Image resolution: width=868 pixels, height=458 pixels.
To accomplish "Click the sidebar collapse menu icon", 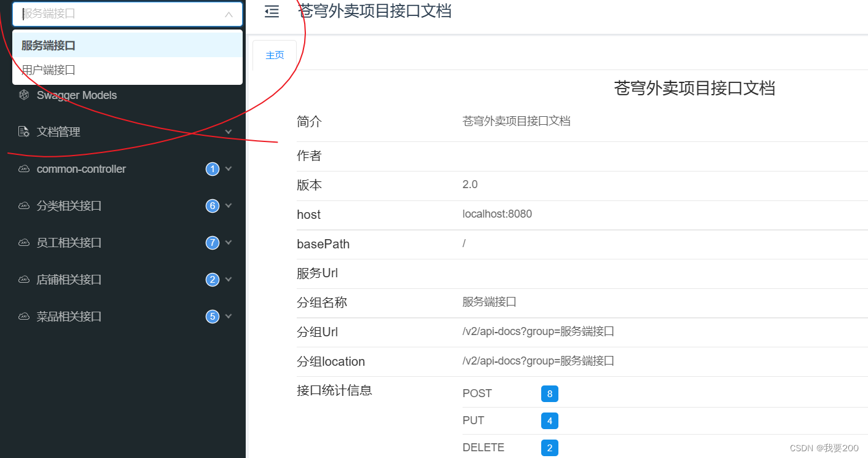I will (x=272, y=12).
